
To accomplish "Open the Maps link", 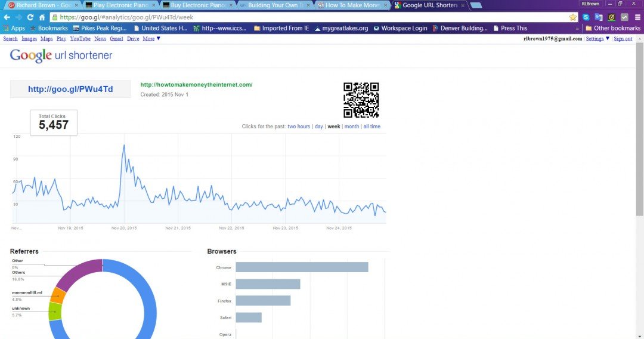I will click(47, 39).
